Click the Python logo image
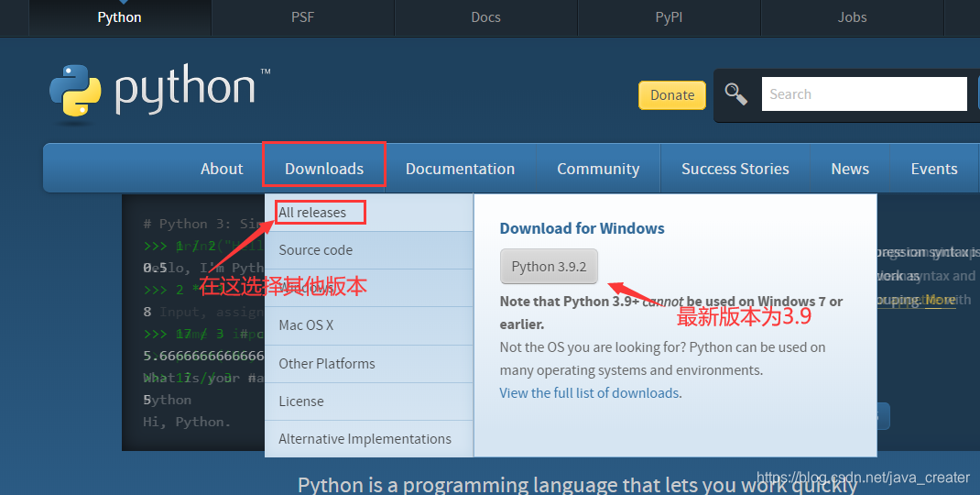 point(159,92)
